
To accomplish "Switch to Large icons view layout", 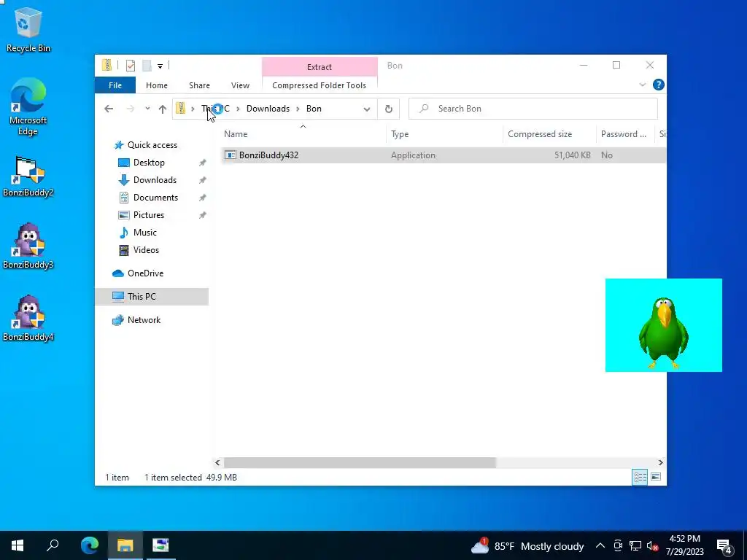I will tap(656, 477).
